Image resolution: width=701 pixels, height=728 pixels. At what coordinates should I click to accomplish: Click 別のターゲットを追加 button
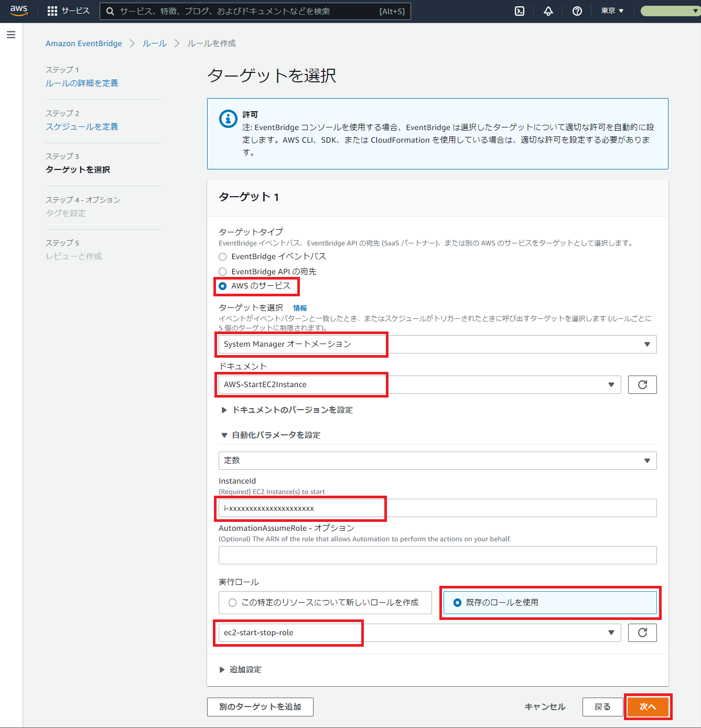(261, 706)
